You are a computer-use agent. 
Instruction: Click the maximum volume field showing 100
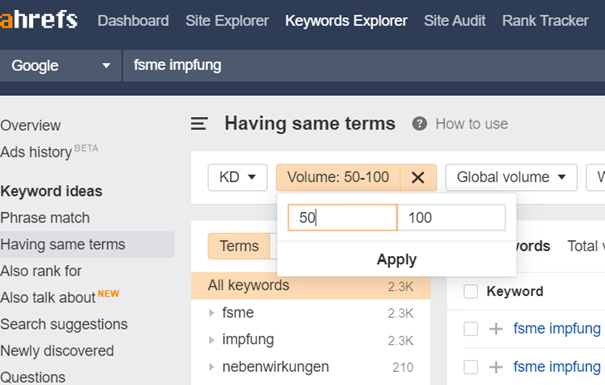click(x=451, y=218)
